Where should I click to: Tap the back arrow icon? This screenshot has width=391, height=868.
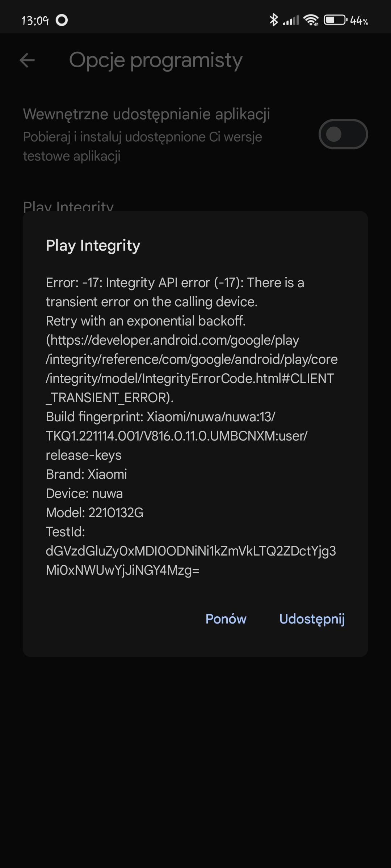coord(27,60)
